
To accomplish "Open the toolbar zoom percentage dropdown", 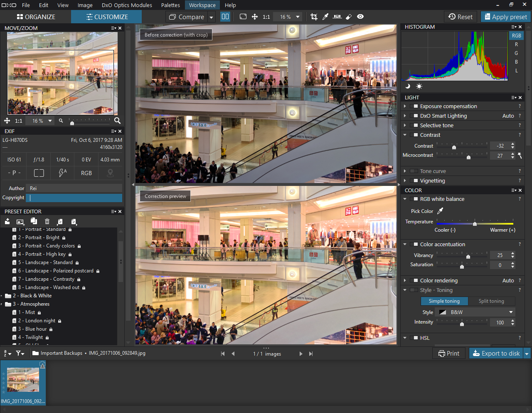I will pyautogui.click(x=298, y=17).
